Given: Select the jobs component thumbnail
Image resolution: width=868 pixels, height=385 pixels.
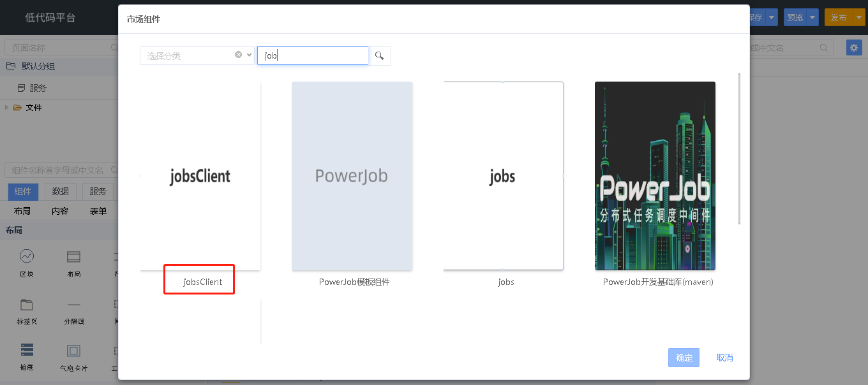Looking at the screenshot, I should 503,176.
